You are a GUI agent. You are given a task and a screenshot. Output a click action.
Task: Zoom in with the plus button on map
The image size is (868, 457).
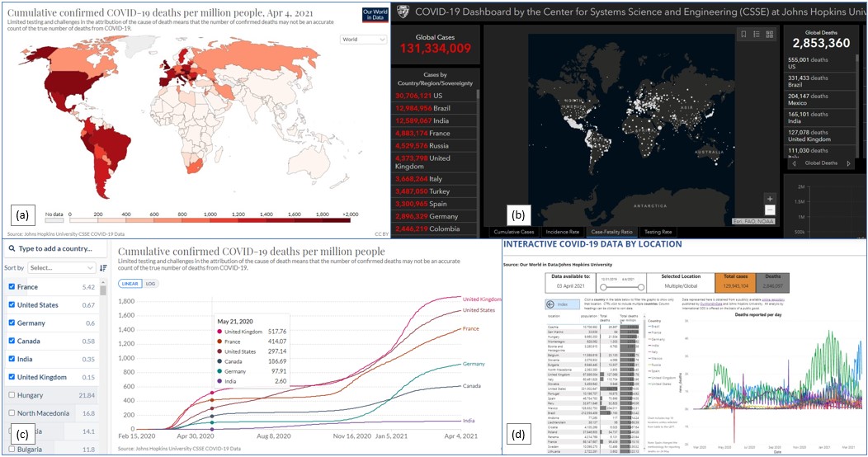(x=770, y=199)
